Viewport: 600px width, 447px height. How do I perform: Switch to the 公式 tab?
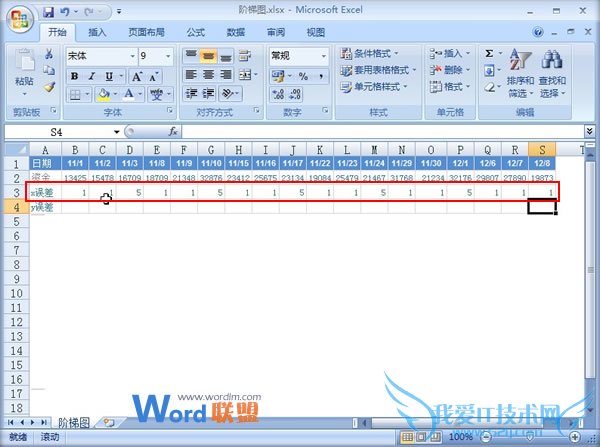196,33
